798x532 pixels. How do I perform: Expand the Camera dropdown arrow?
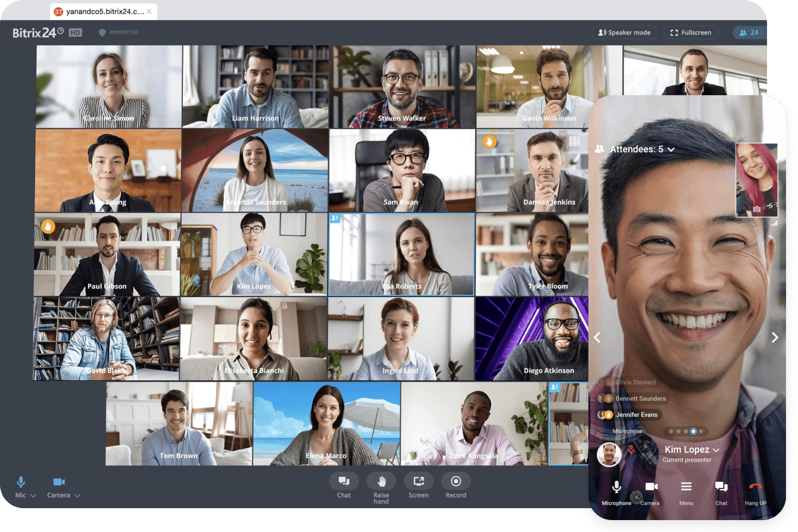pyautogui.click(x=77, y=496)
